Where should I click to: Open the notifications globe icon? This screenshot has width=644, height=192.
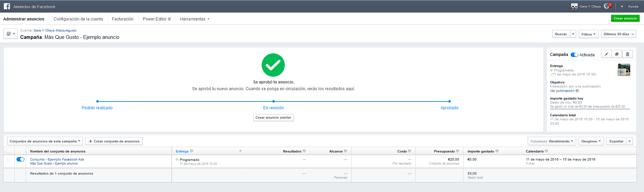click(x=606, y=6)
